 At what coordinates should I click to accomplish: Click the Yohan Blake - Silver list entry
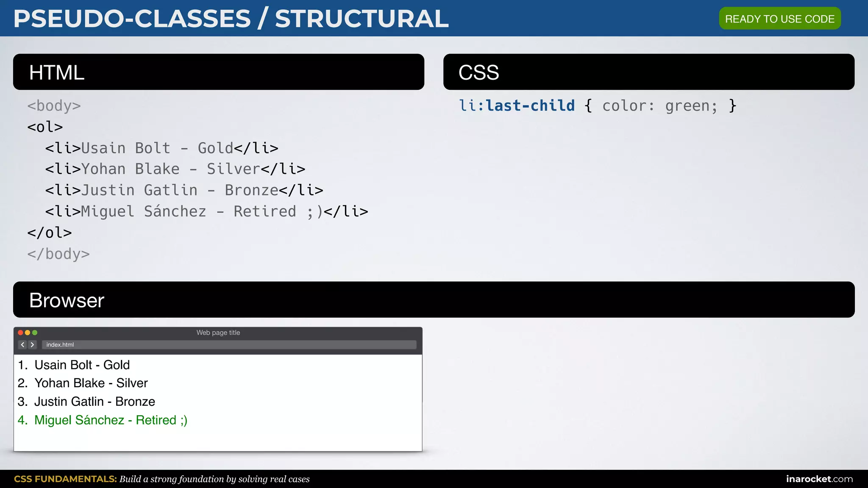pyautogui.click(x=91, y=383)
